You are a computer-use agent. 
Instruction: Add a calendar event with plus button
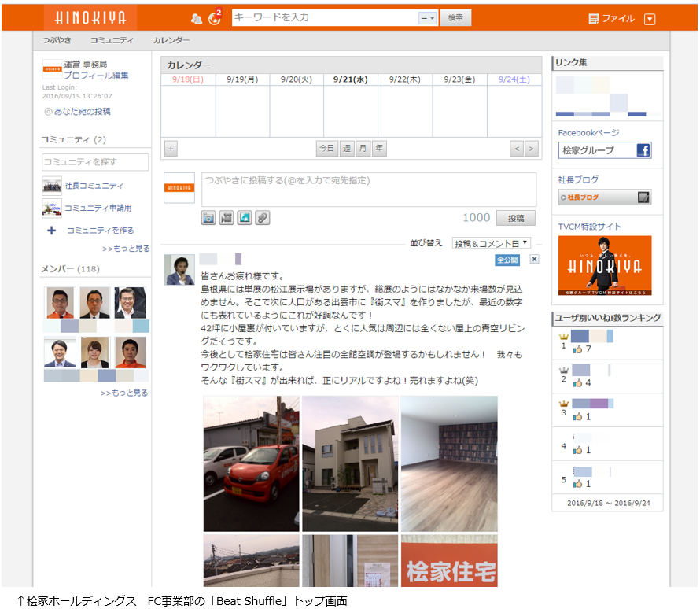[171, 148]
